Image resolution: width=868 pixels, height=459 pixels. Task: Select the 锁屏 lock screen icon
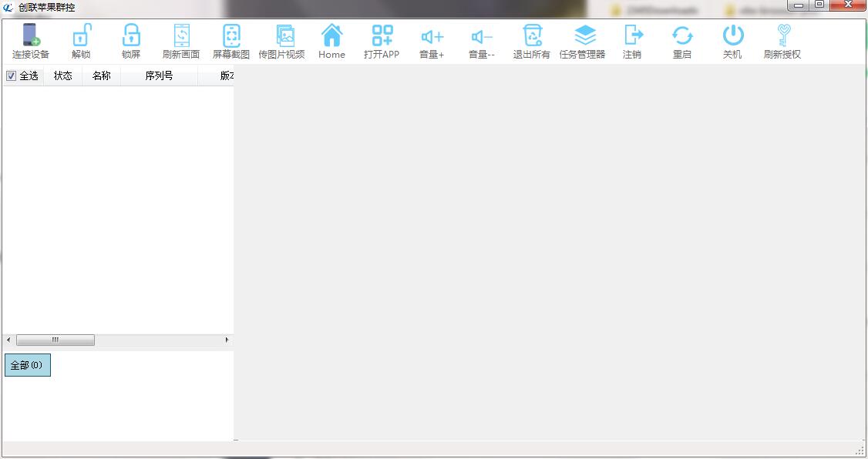click(131, 36)
